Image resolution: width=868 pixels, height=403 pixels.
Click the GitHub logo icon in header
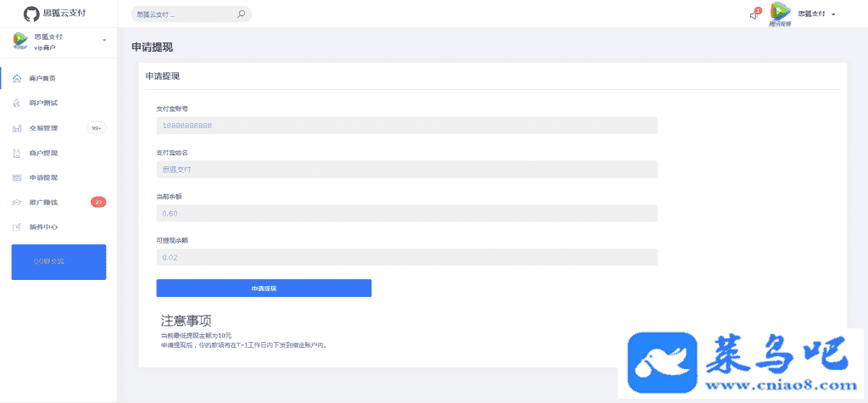point(31,14)
